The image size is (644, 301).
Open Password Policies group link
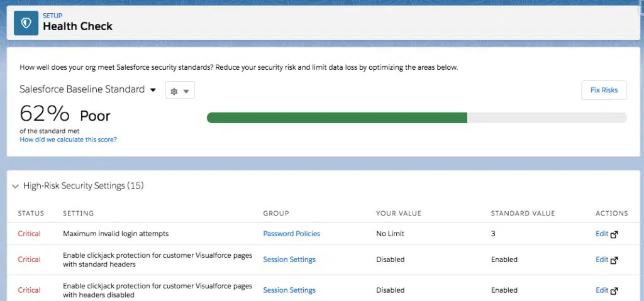pyautogui.click(x=292, y=234)
